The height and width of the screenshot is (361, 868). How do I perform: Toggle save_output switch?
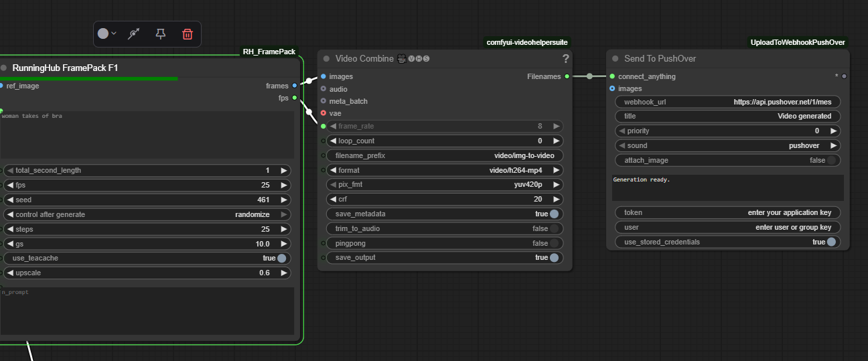555,258
